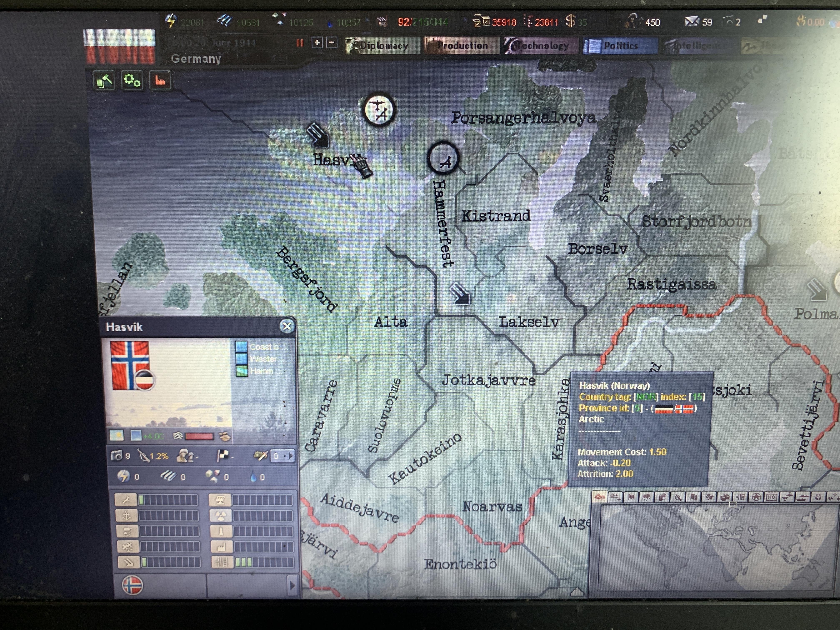The image size is (840, 630).
Task: Click the 'Coast o...' adjacent region entry
Action: (x=262, y=347)
